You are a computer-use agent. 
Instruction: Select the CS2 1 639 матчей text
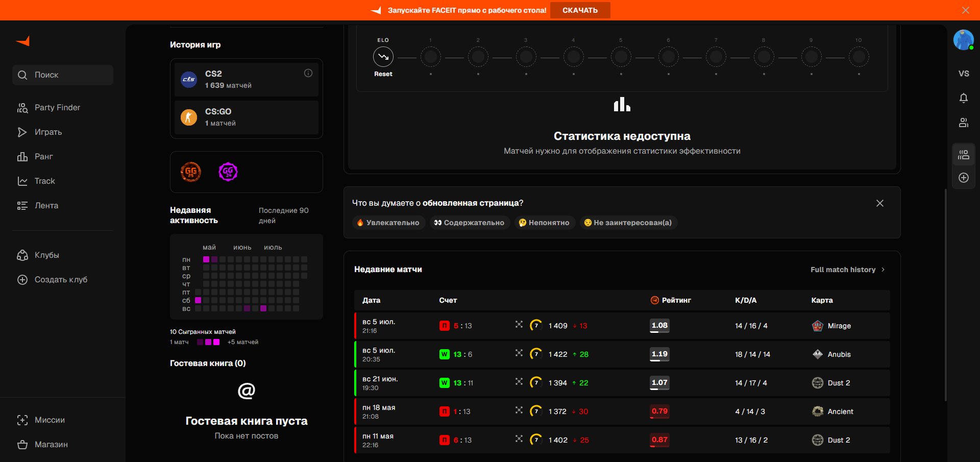(228, 79)
